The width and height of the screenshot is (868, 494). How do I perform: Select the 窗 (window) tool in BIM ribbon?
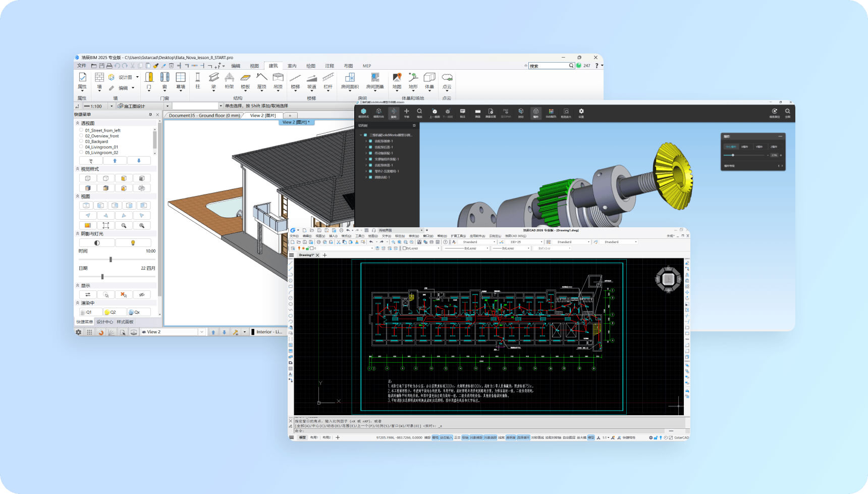tap(165, 80)
